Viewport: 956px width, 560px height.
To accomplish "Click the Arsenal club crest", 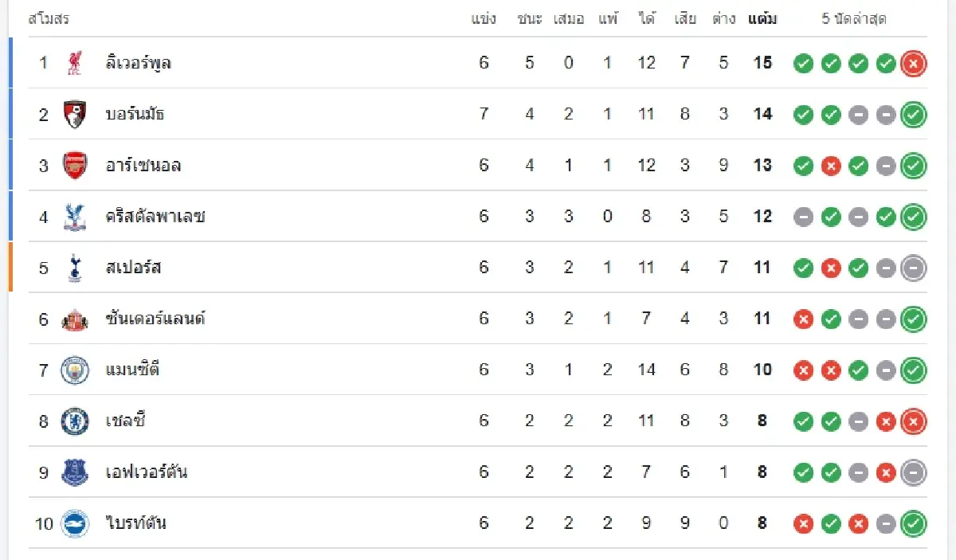I will click(x=75, y=165).
